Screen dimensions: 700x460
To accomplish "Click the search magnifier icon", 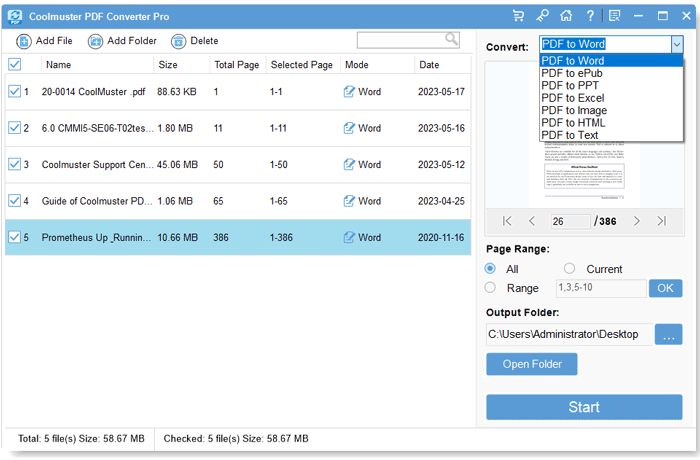I will coord(451,39).
